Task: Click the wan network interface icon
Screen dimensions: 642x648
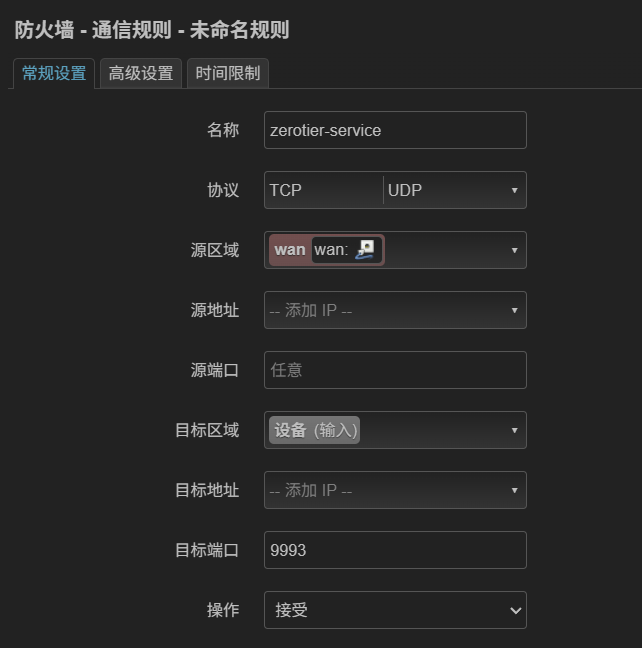Action: click(x=366, y=250)
